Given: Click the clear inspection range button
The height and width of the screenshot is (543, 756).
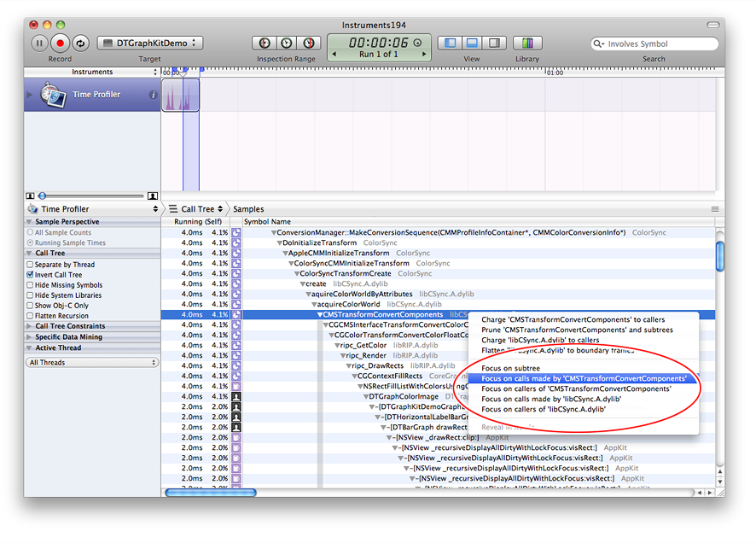Looking at the screenshot, I should 286,43.
